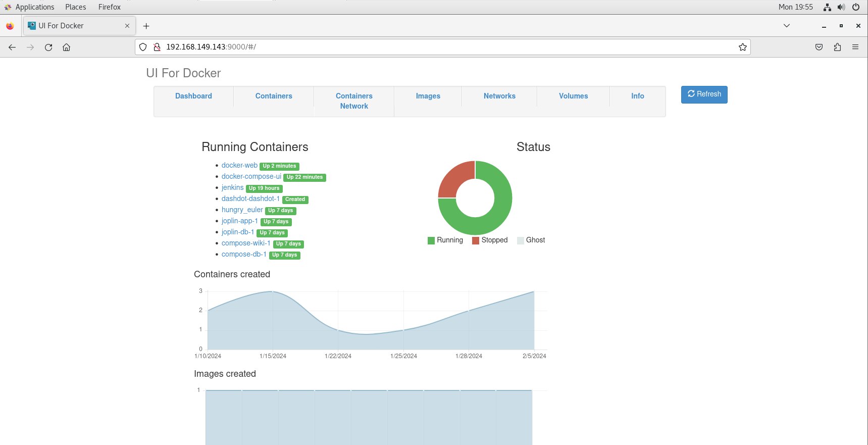The image size is (868, 445).
Task: Open the compose-db-1 container link
Action: (244, 254)
